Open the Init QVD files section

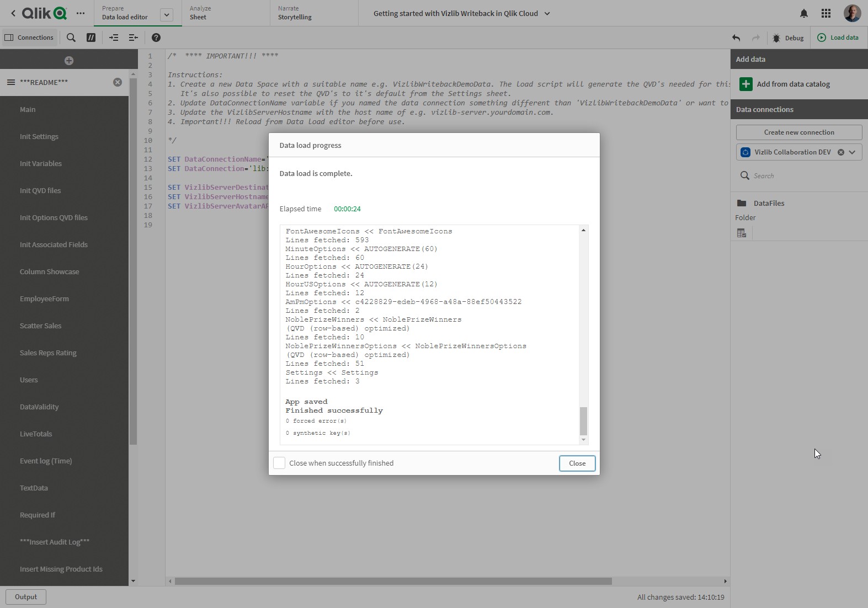(64, 190)
